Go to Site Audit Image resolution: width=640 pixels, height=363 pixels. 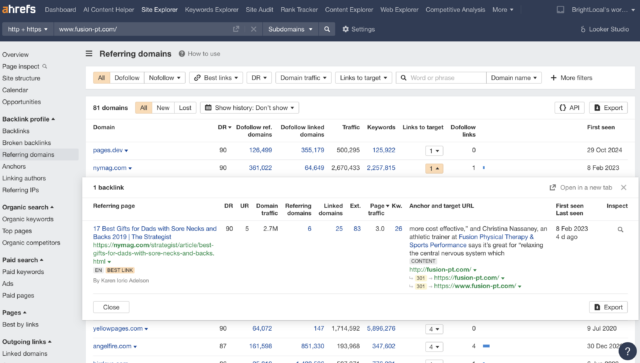click(259, 9)
